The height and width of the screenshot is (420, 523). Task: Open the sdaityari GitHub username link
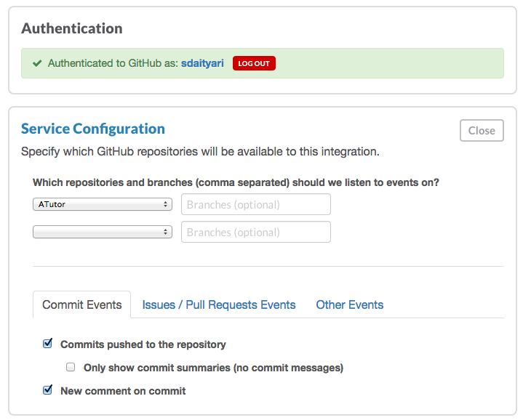point(204,63)
